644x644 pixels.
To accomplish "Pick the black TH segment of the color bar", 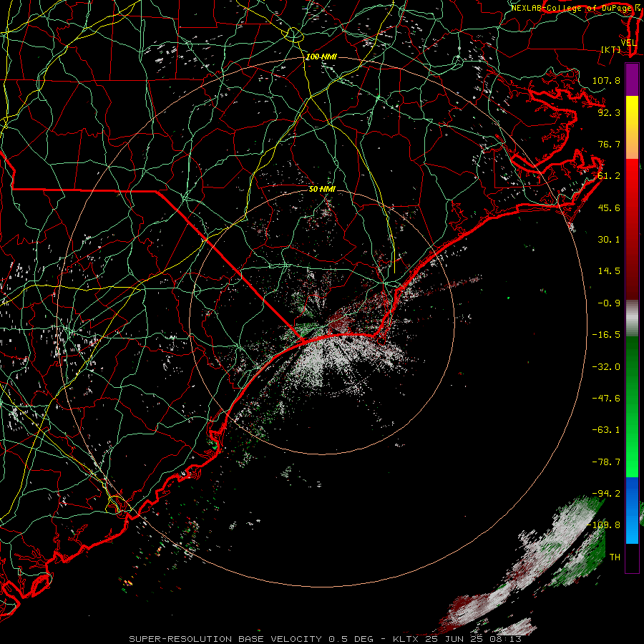I will 632,557.
